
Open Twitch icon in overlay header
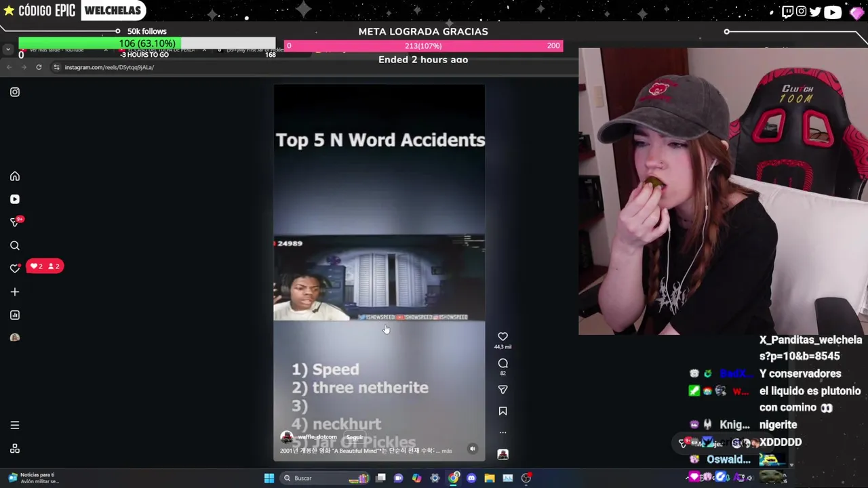(787, 11)
